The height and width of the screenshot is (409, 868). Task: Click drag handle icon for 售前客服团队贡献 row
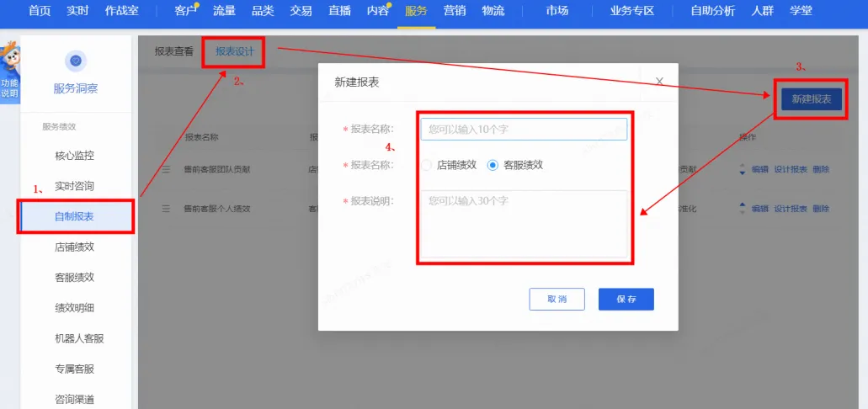click(x=166, y=170)
